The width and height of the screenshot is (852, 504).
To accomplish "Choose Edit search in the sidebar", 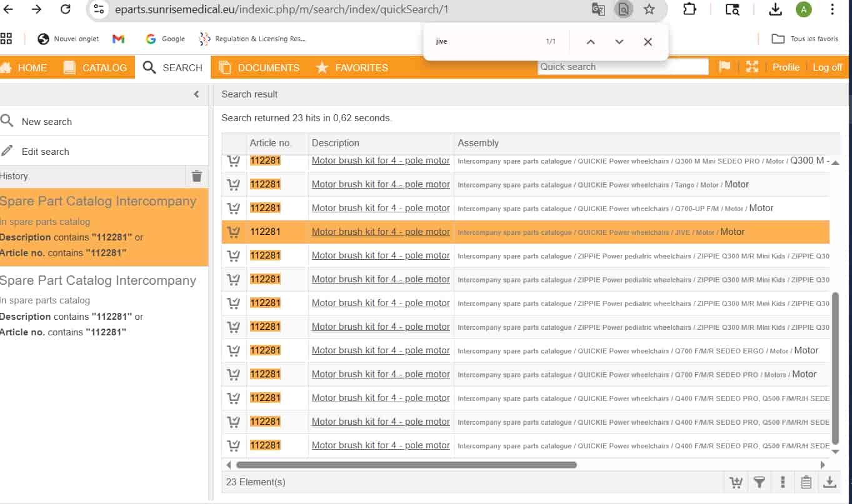I will click(45, 152).
